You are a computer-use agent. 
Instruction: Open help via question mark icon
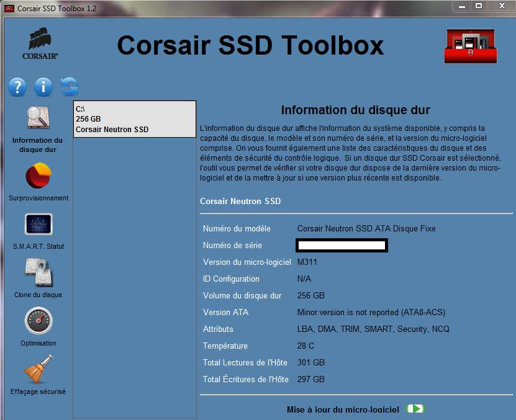pyautogui.click(x=17, y=87)
